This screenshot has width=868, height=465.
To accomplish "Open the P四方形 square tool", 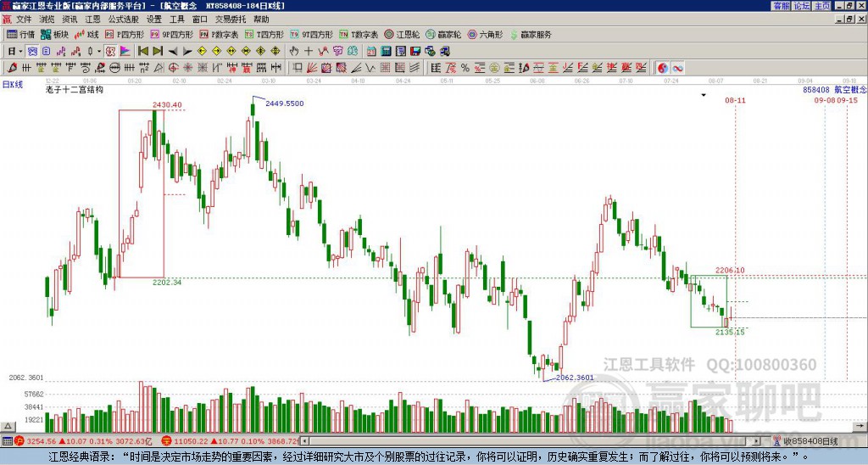I will (x=125, y=34).
